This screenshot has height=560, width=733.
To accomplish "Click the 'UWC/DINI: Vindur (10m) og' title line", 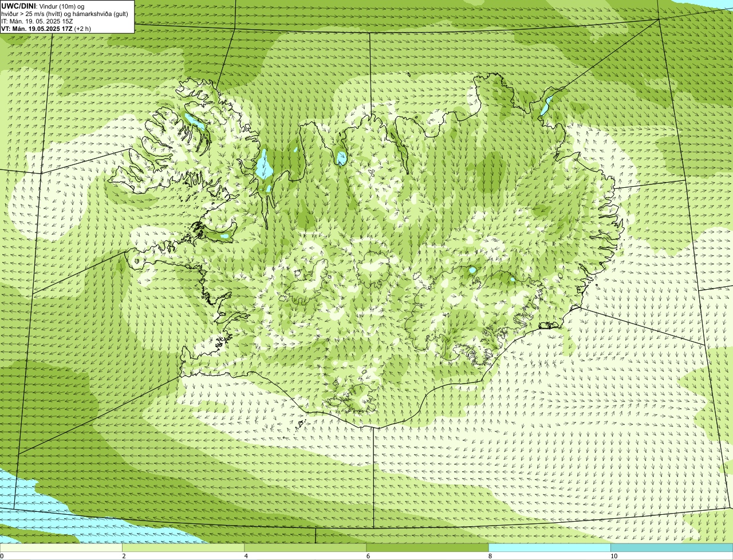I will (x=43, y=6).
